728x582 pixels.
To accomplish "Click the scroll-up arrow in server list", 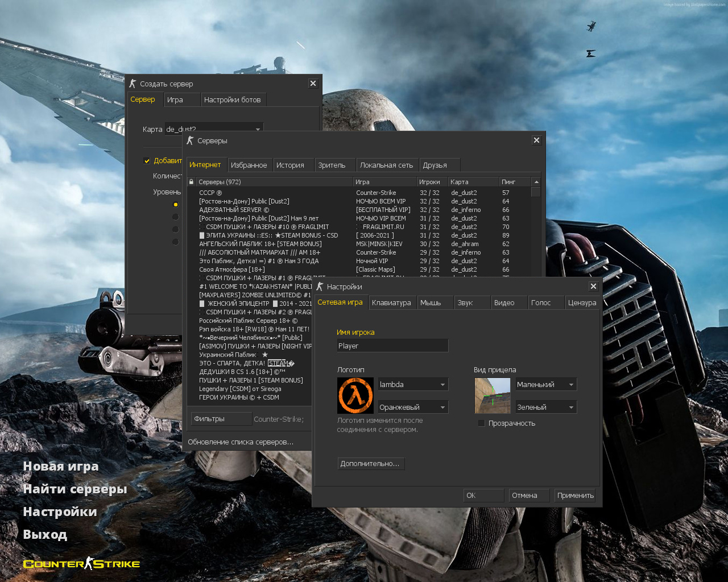I will [x=536, y=182].
